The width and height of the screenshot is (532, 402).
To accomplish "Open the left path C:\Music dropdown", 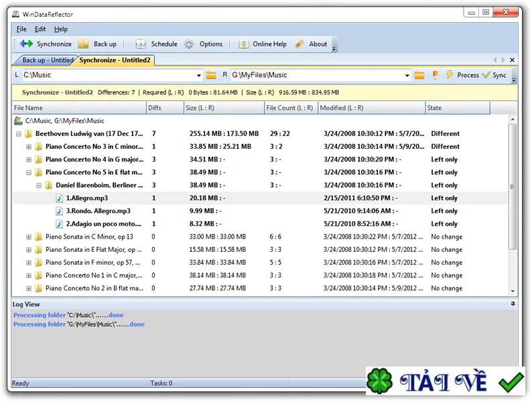I will pos(199,75).
